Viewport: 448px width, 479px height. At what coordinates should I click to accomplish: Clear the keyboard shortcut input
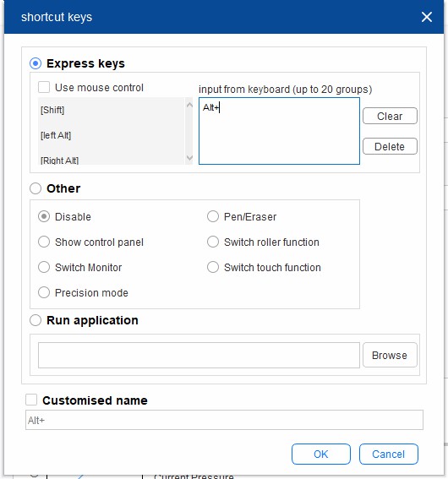tap(390, 116)
